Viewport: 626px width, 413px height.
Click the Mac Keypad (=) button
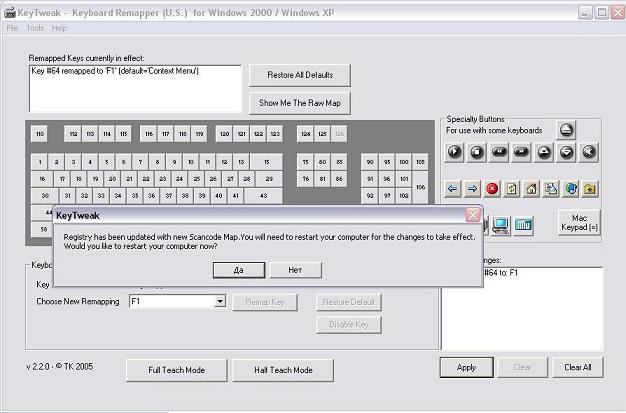point(579,222)
